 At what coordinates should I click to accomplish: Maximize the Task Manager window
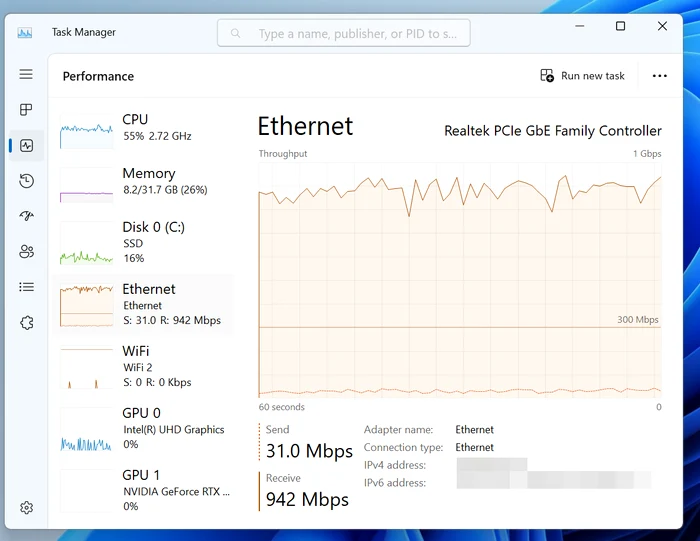tap(620, 26)
